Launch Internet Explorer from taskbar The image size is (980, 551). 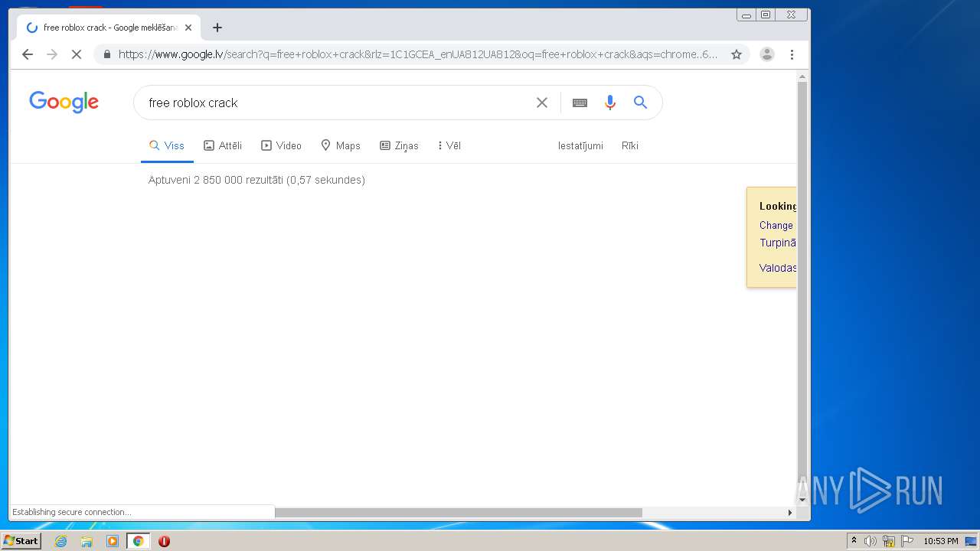coord(60,541)
